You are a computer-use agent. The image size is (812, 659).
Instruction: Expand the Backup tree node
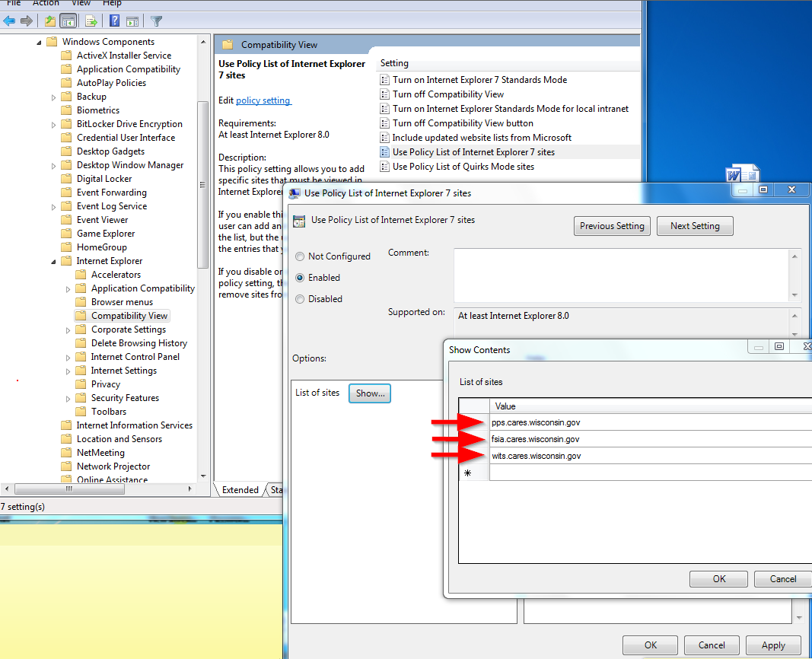point(53,97)
